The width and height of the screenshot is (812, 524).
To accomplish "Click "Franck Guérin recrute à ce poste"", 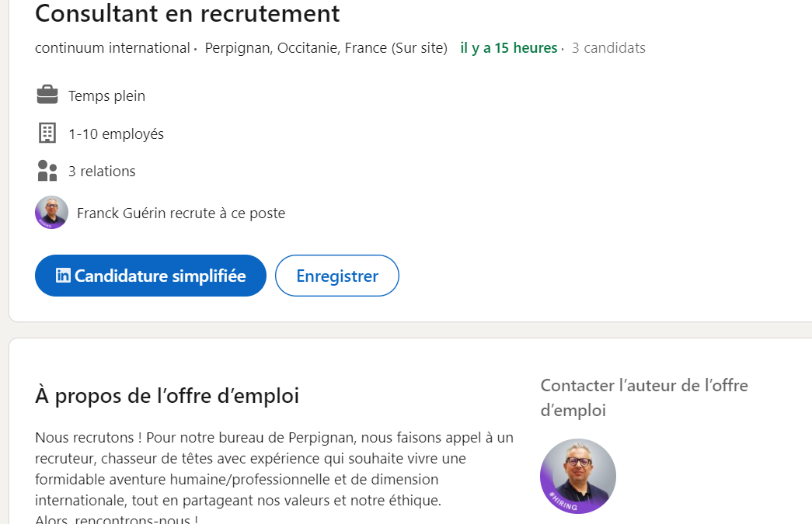I will click(x=180, y=212).
